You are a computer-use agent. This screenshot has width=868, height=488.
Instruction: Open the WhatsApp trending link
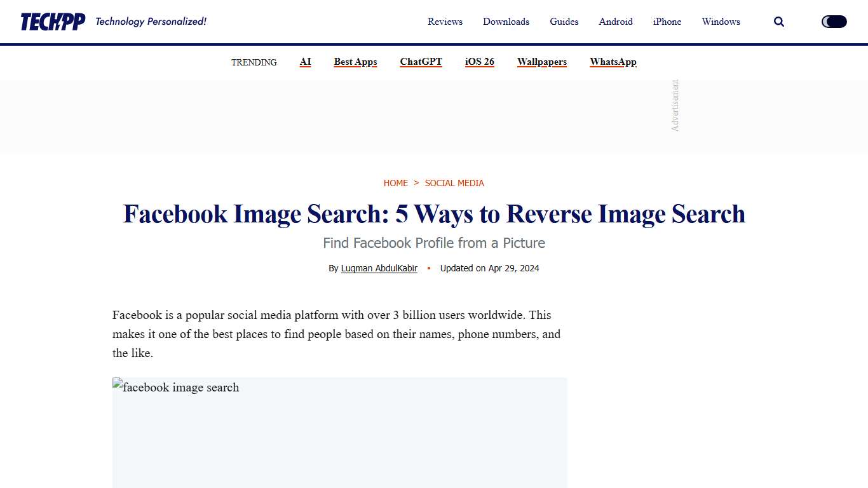click(x=613, y=62)
